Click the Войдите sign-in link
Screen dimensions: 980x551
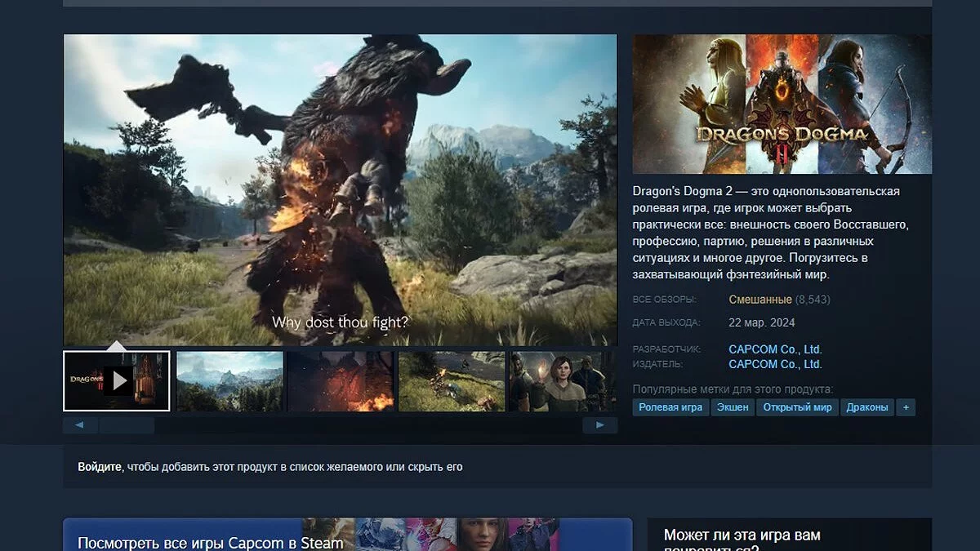[x=100, y=468]
